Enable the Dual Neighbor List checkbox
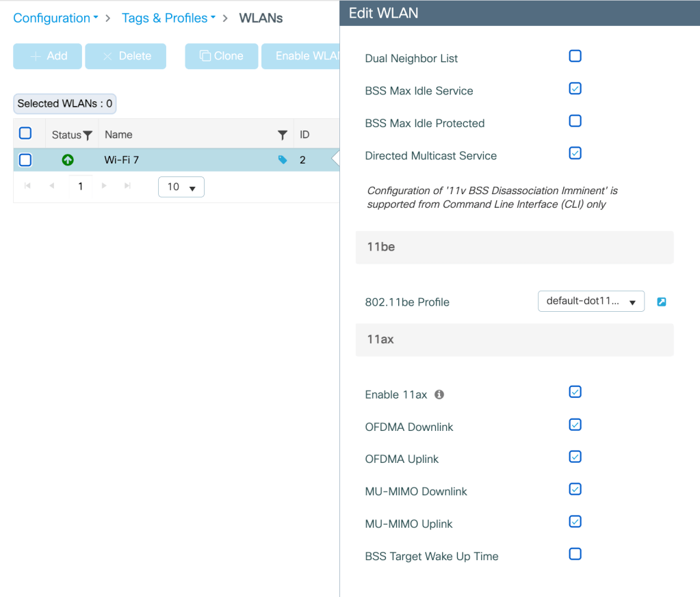Viewport: 700px width, 597px height. point(575,56)
